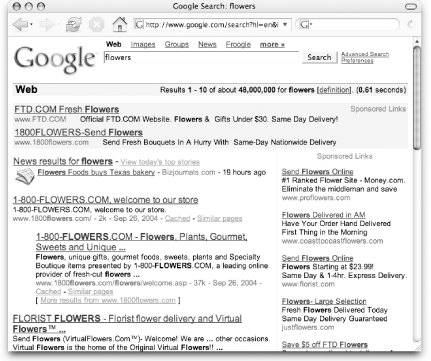Switch to the Images tab

click(x=143, y=44)
